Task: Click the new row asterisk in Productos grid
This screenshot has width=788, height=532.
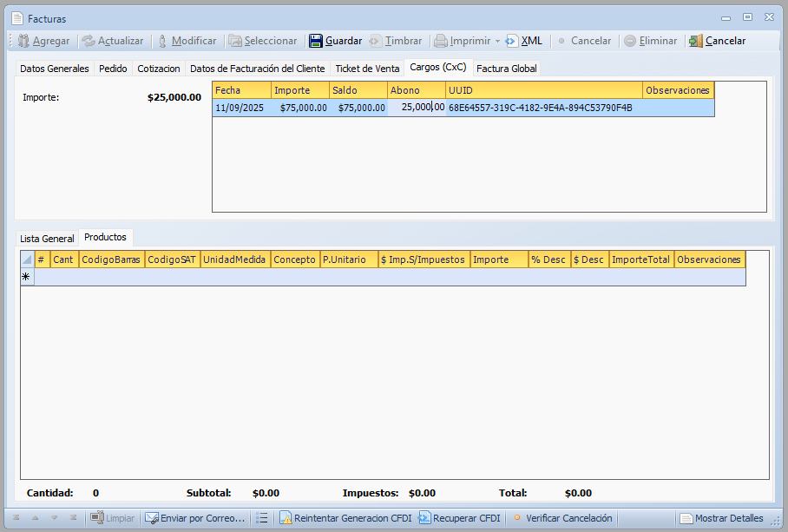Action: pyautogui.click(x=26, y=277)
